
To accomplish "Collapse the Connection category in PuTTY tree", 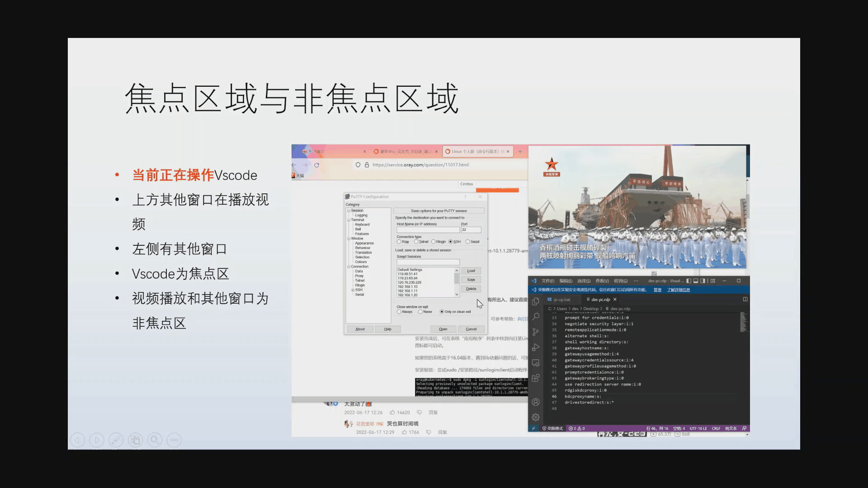I will click(x=349, y=267).
